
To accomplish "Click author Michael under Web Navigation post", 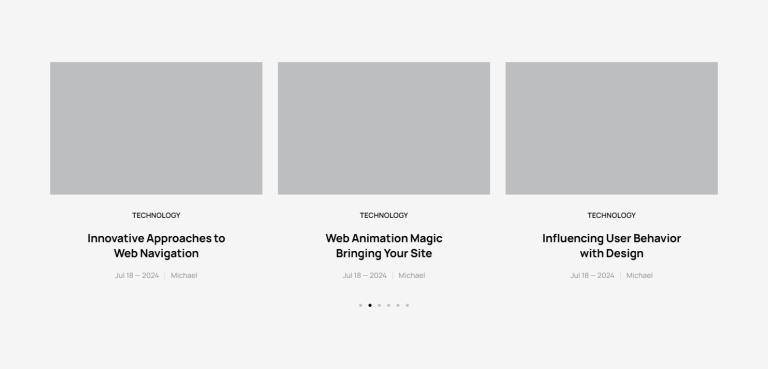I will point(184,275).
